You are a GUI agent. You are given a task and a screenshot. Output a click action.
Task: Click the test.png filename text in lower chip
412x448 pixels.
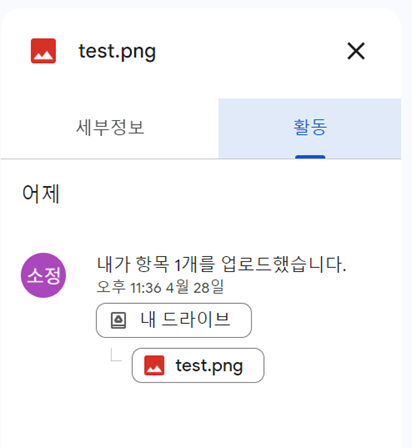(x=209, y=366)
